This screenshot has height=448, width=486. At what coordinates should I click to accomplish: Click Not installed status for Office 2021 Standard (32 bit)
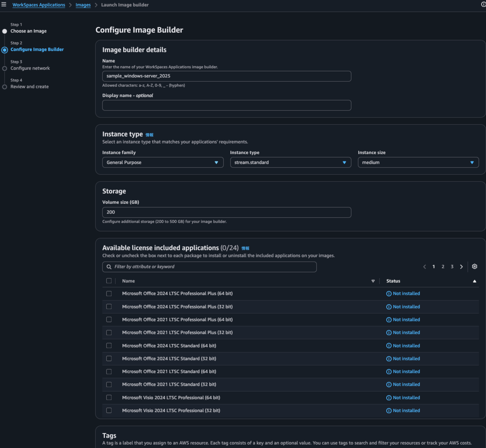pyautogui.click(x=406, y=384)
